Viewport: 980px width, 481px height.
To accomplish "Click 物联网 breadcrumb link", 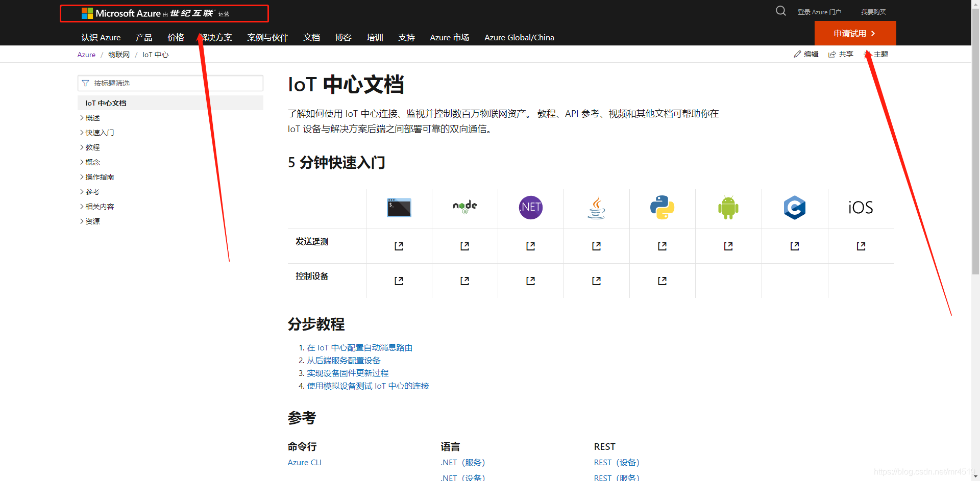I will [x=119, y=55].
